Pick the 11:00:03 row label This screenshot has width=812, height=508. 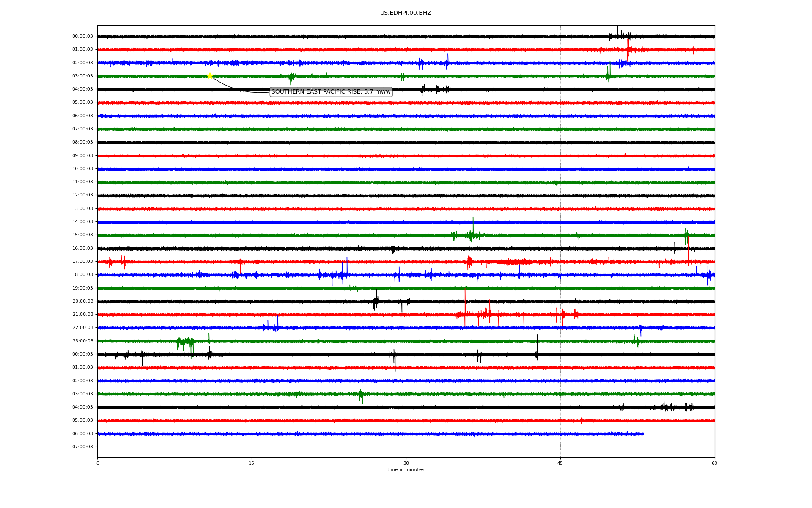82,182
